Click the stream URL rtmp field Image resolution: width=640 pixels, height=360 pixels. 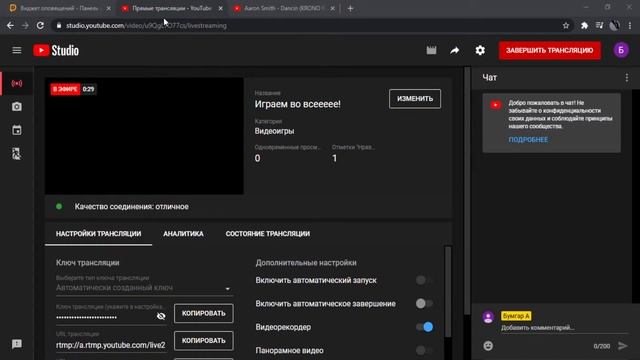coord(111,345)
